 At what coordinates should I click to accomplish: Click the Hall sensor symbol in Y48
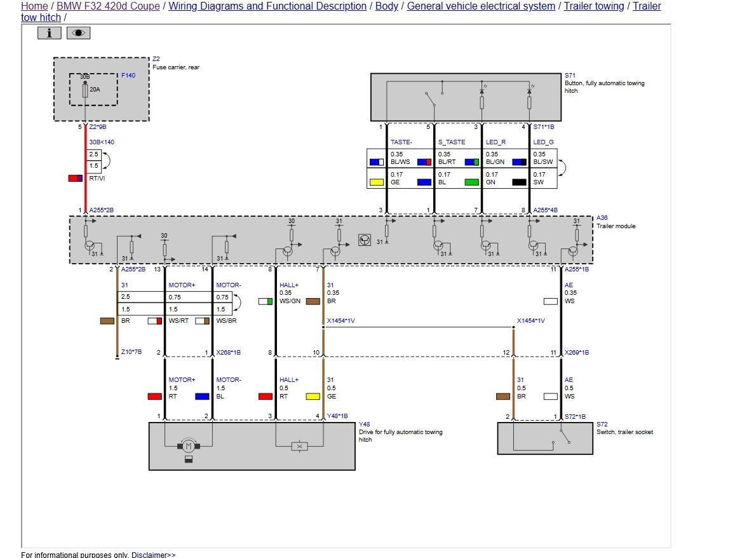tap(299, 447)
